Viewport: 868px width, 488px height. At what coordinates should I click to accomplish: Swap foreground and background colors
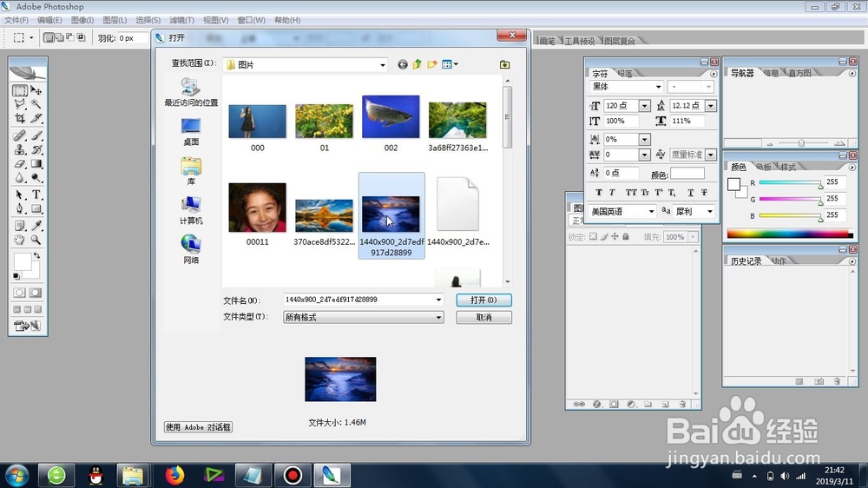(36, 256)
